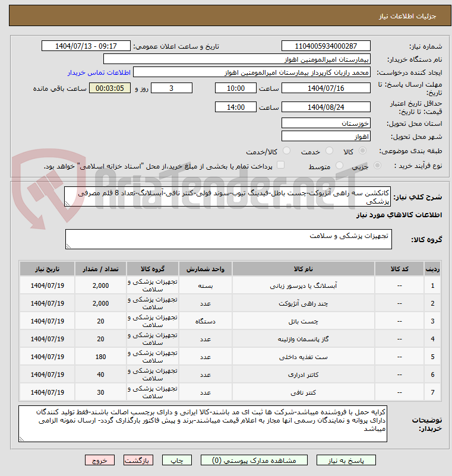Select the خدمت radio button
452x476 pixels.
(329, 151)
